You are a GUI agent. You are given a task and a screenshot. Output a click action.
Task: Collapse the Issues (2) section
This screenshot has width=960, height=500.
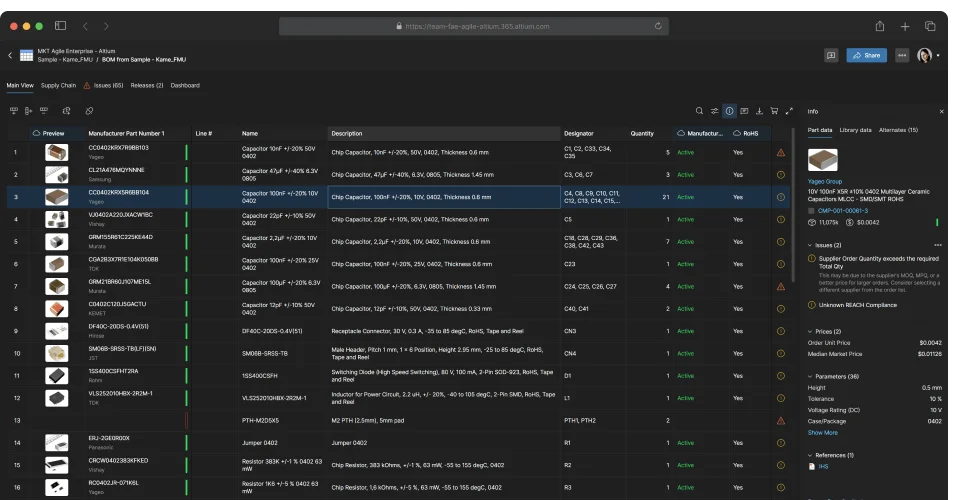coord(810,245)
